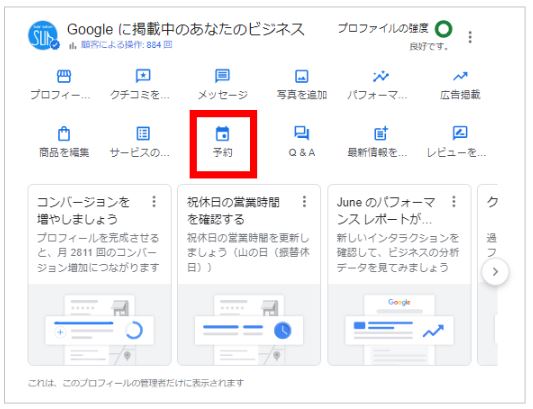Click the レビューを... review request icon
The image size is (533, 409).
[460, 133]
